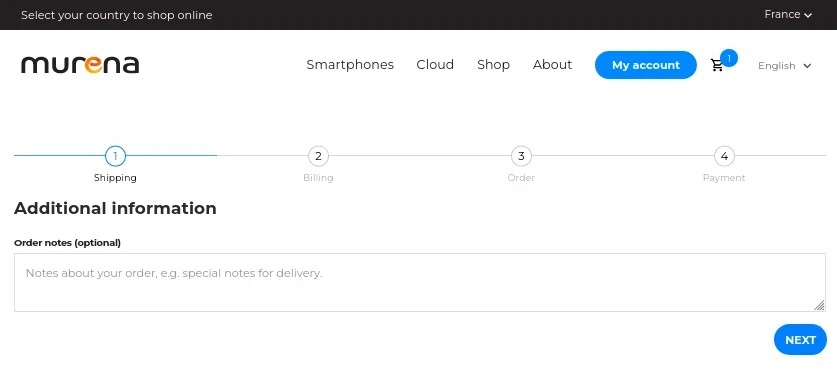Viewport: 837px width, 381px height.
Task: Select step 4 Payment circle
Action: (724, 156)
